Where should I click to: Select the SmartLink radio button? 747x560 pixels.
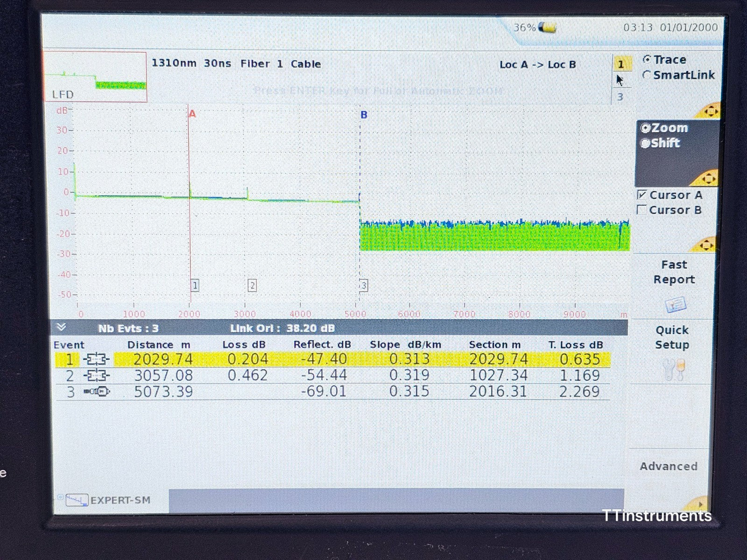[647, 75]
